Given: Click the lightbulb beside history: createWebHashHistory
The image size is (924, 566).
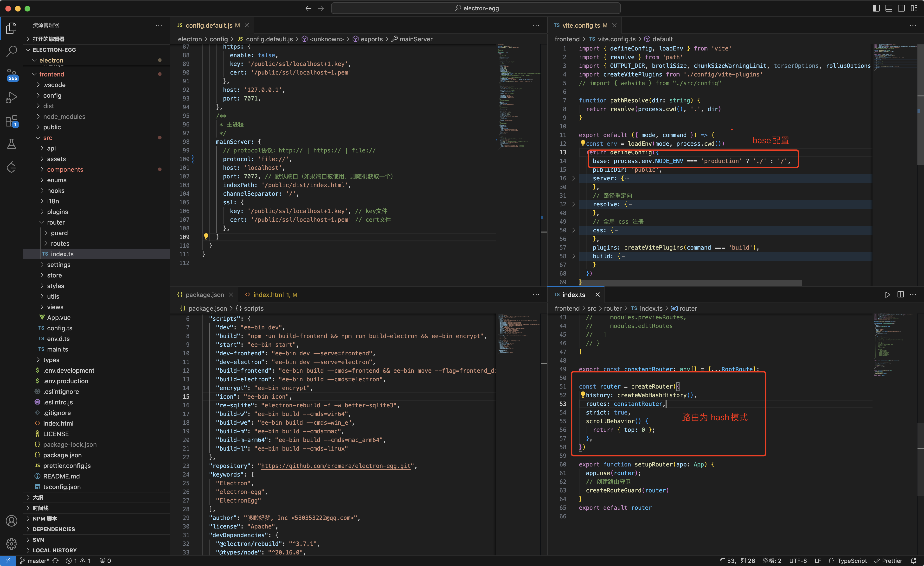Looking at the screenshot, I should (583, 395).
